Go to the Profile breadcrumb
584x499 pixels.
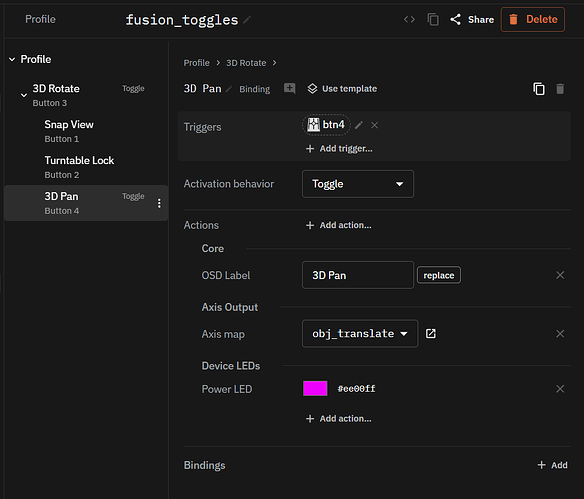tap(196, 63)
